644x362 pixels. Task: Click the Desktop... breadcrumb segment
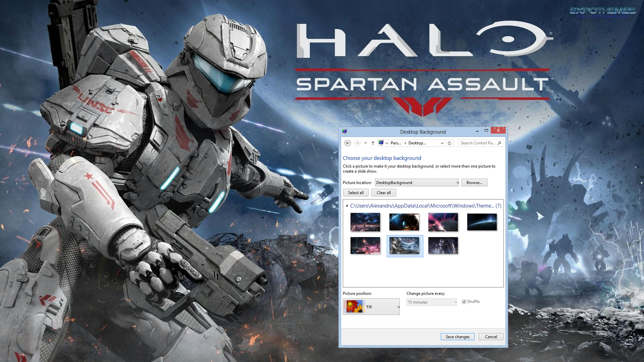coord(417,143)
